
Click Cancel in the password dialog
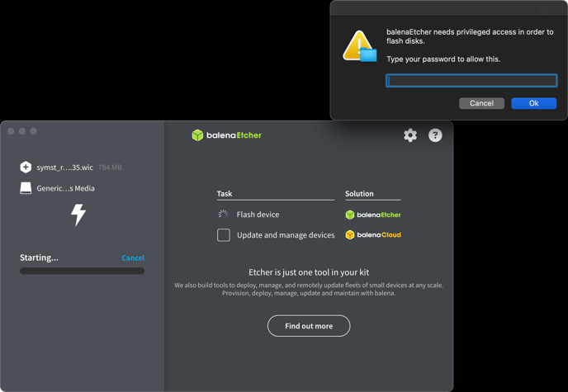[481, 103]
